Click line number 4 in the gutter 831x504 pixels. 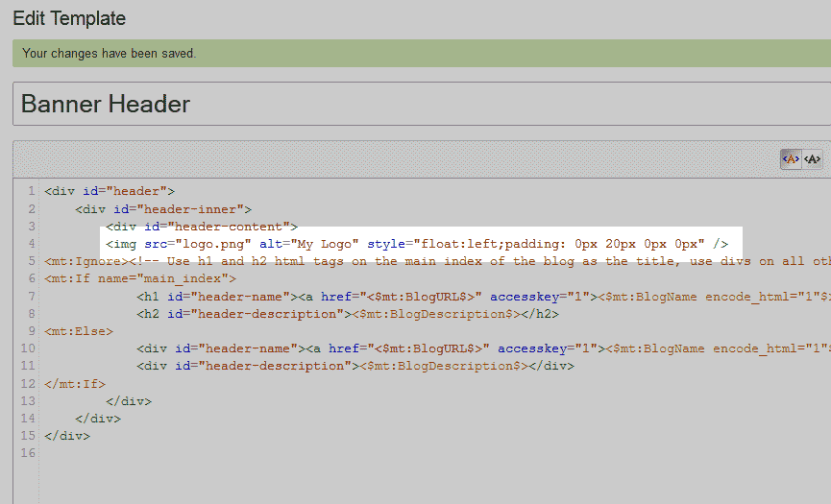pos(32,244)
